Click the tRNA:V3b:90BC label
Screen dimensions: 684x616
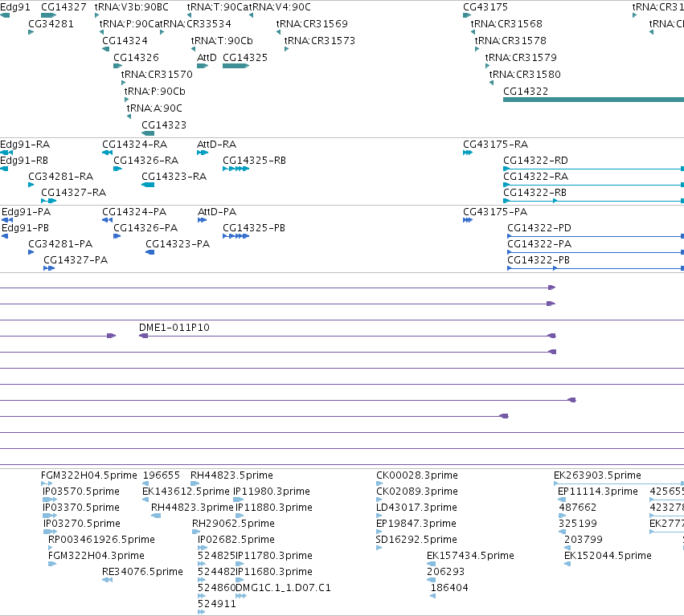[x=132, y=7]
